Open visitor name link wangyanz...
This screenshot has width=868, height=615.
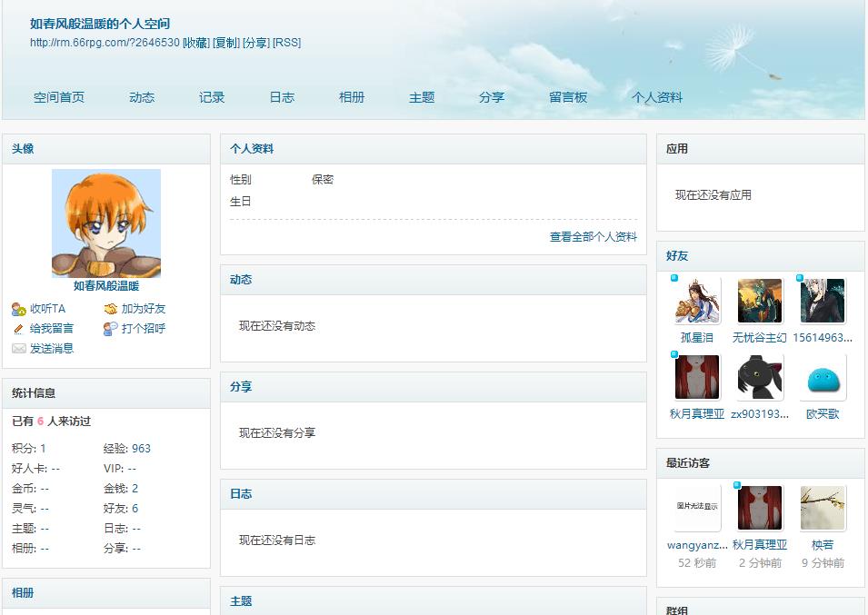coord(697,545)
